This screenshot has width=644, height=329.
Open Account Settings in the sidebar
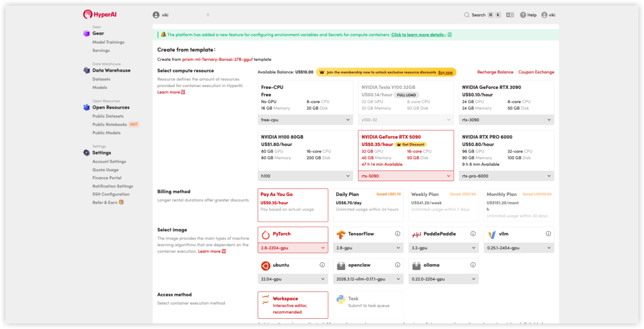pos(109,162)
